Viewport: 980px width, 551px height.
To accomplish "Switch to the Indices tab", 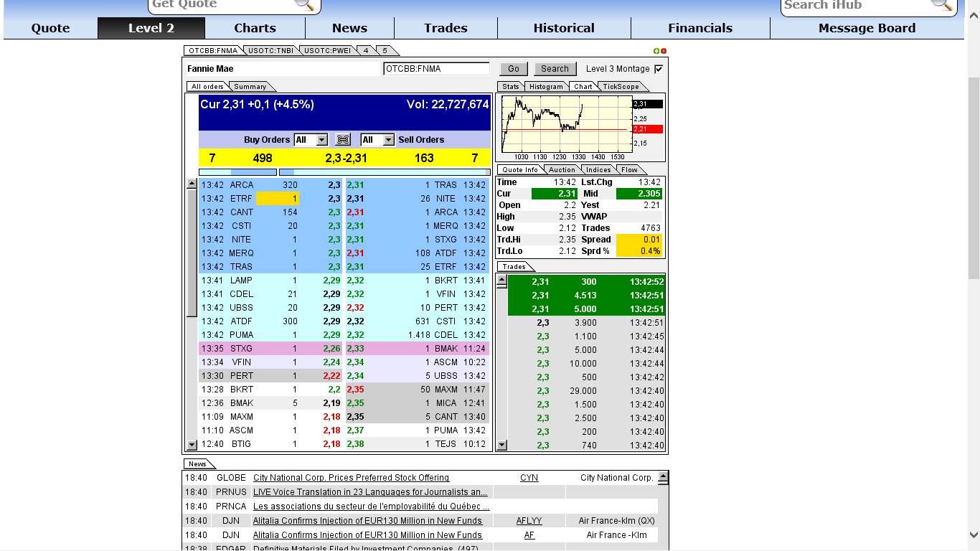I will coord(598,170).
